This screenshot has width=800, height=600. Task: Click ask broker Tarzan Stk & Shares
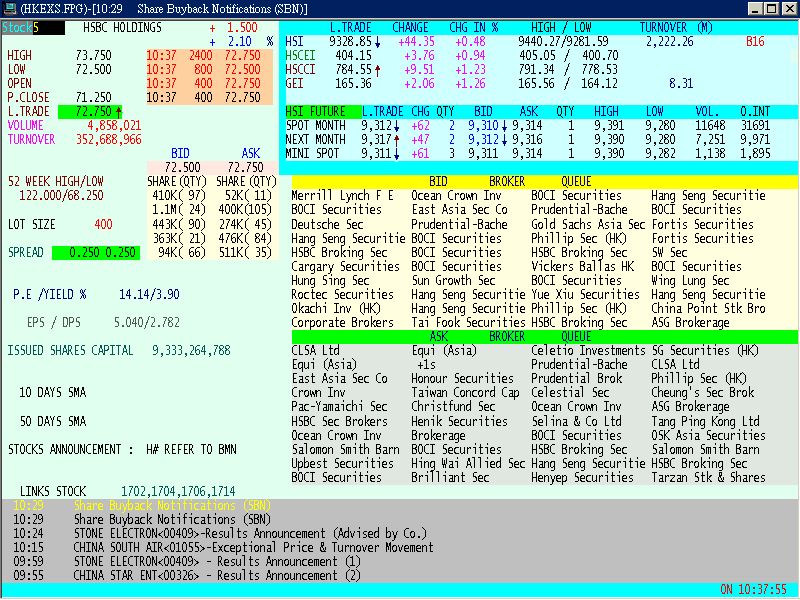click(708, 478)
